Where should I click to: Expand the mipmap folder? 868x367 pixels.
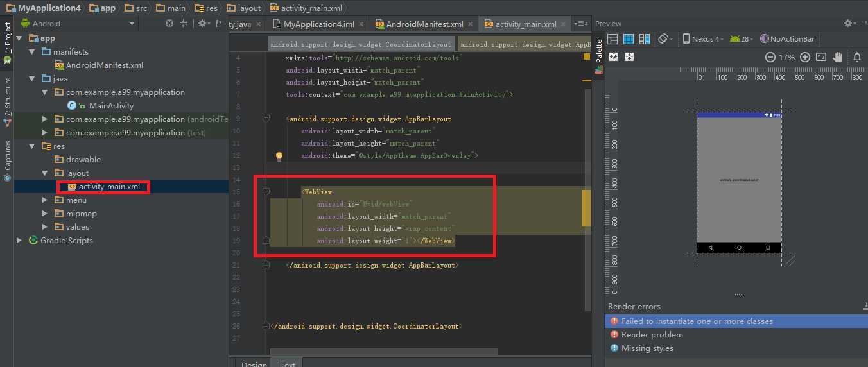click(45, 213)
